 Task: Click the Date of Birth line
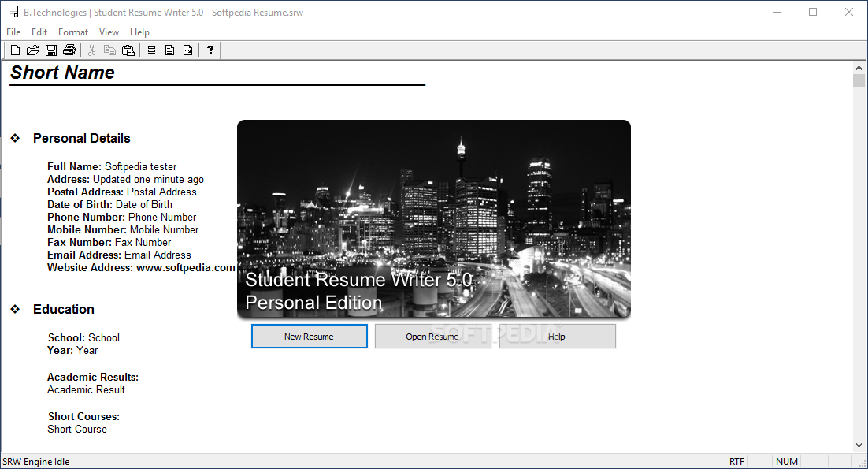[x=109, y=205]
